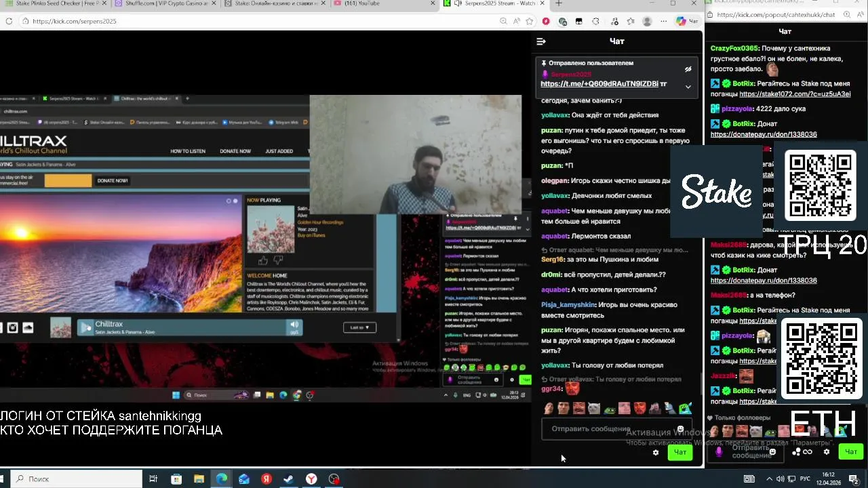
Task: Click yollavax username in Она ждёт message
Action: 555,115
